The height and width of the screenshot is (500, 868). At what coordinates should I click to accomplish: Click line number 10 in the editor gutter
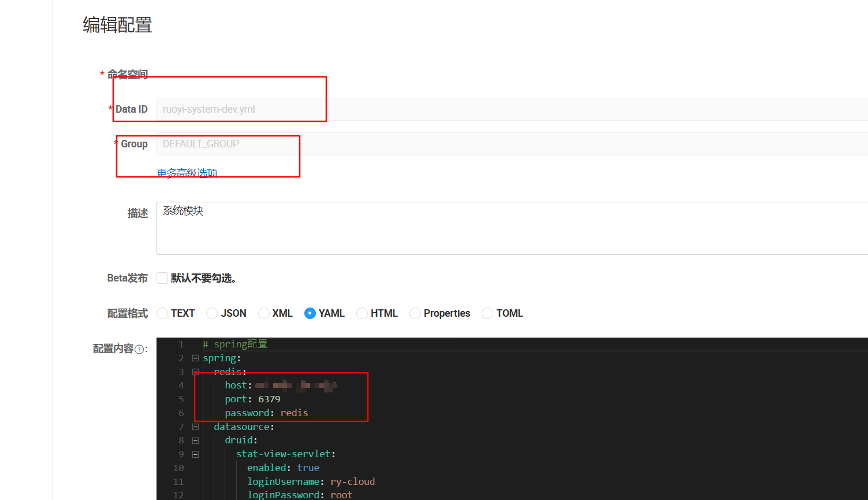tap(178, 468)
